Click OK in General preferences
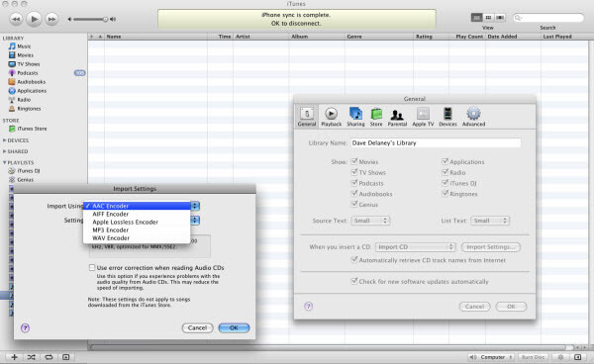 (511, 307)
